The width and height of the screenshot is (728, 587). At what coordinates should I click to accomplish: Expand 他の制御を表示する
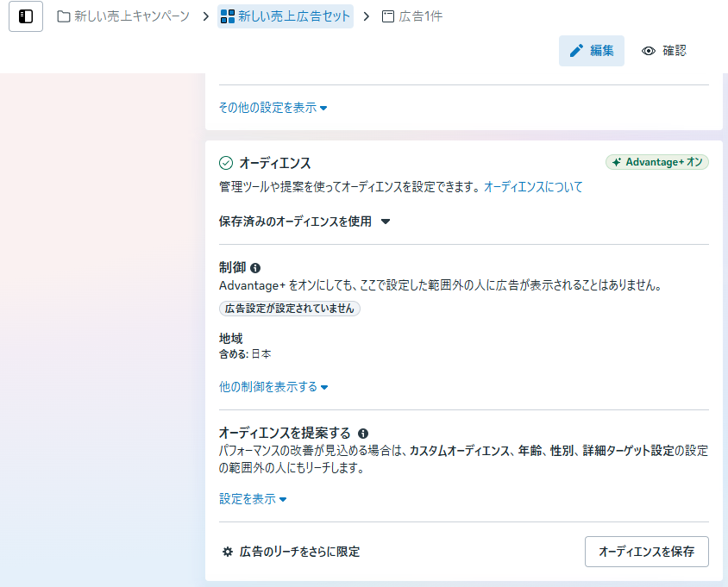[x=273, y=387]
